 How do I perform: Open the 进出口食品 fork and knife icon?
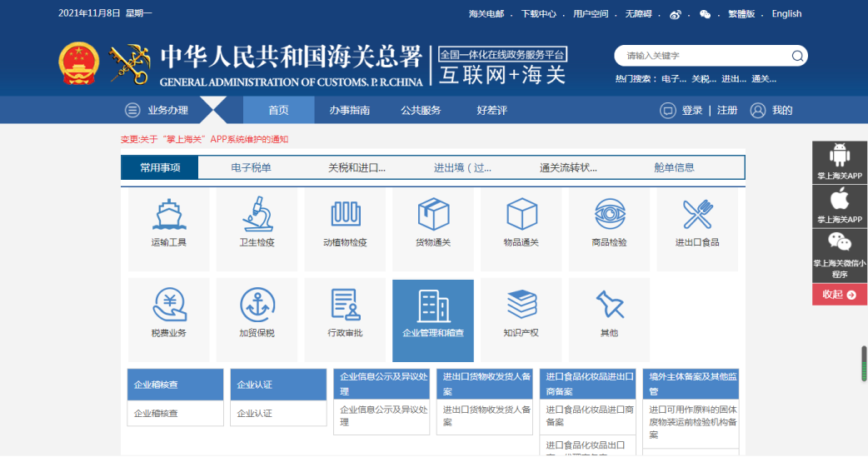[697, 215]
